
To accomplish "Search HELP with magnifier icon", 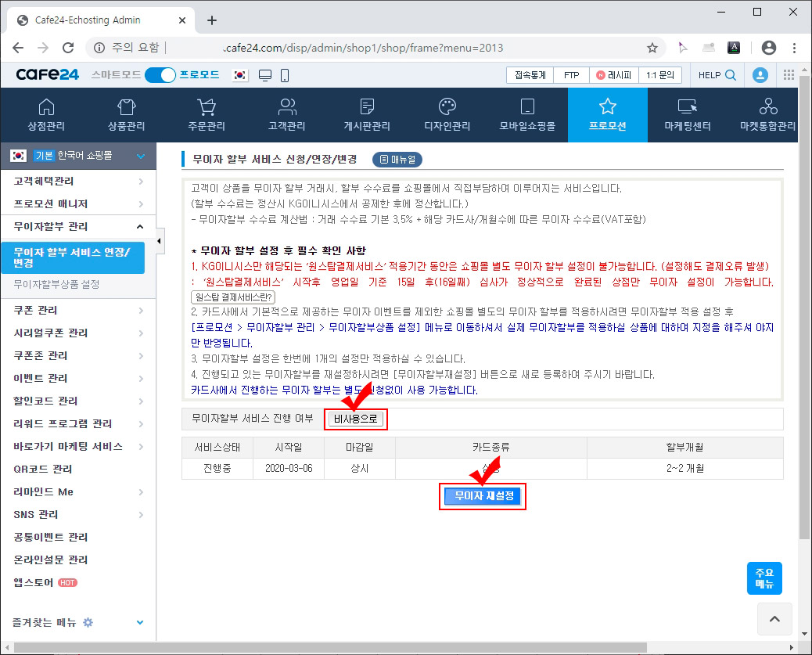I will (730, 75).
